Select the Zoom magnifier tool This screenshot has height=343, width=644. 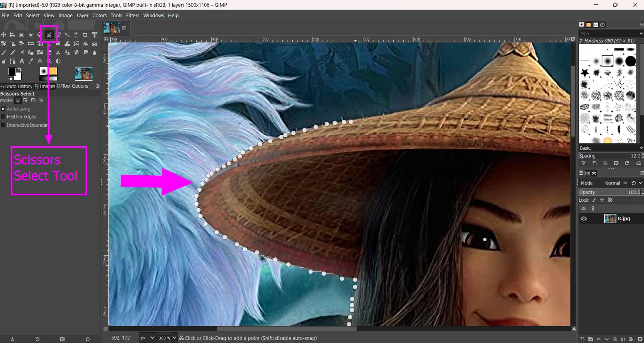tap(49, 61)
